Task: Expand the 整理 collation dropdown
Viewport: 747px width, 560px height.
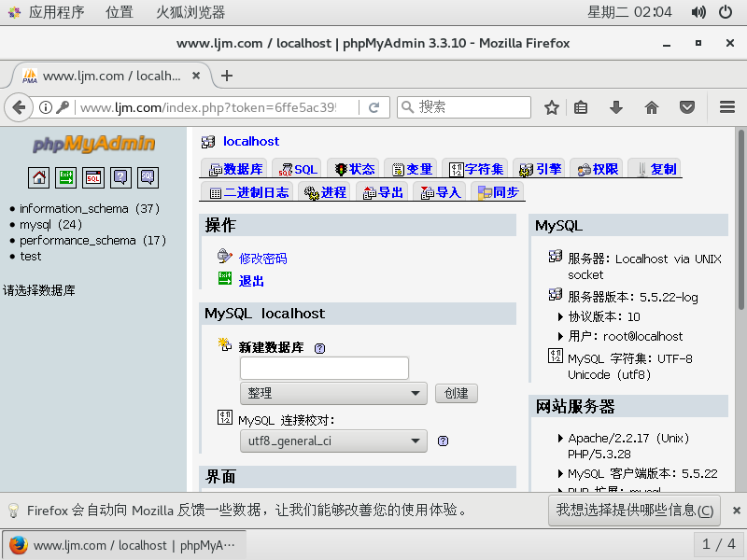Action: 333,393
